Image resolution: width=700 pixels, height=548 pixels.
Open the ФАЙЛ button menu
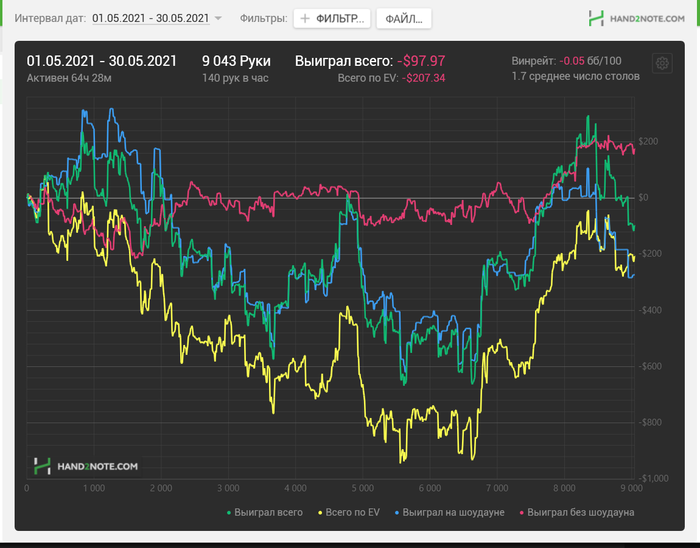(404, 19)
